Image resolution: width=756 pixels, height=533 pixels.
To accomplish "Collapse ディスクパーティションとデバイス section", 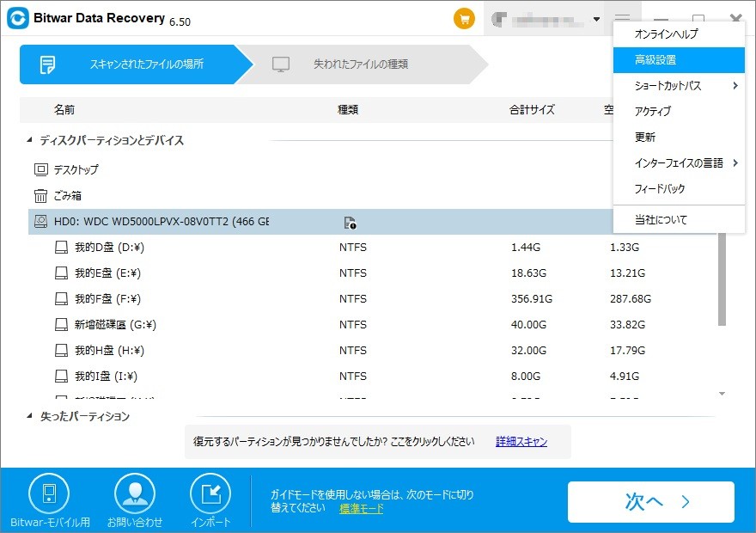I will click(31, 140).
